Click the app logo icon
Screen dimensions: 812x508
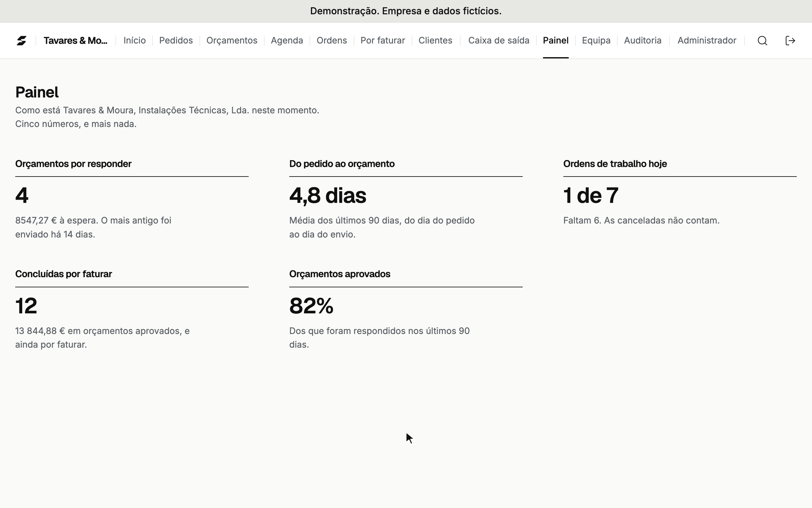(22, 41)
